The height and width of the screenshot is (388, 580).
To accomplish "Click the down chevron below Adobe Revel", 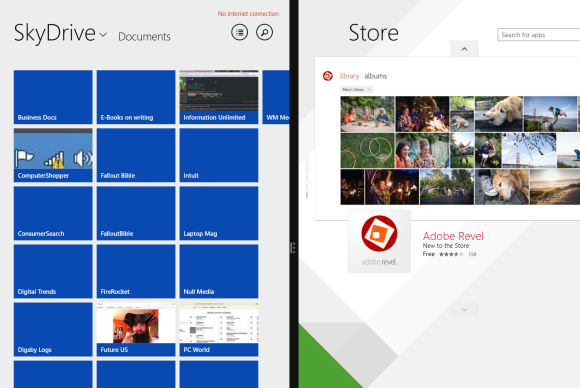I will point(464,310).
